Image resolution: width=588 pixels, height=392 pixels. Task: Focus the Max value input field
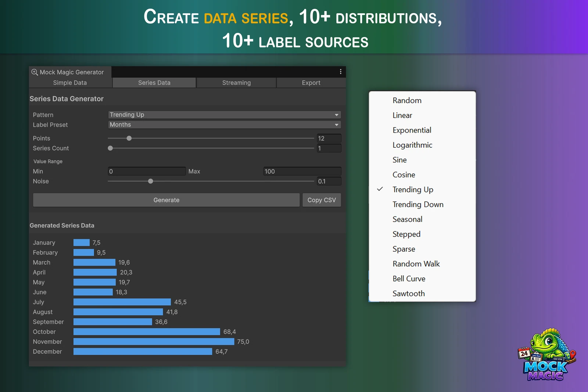(302, 171)
